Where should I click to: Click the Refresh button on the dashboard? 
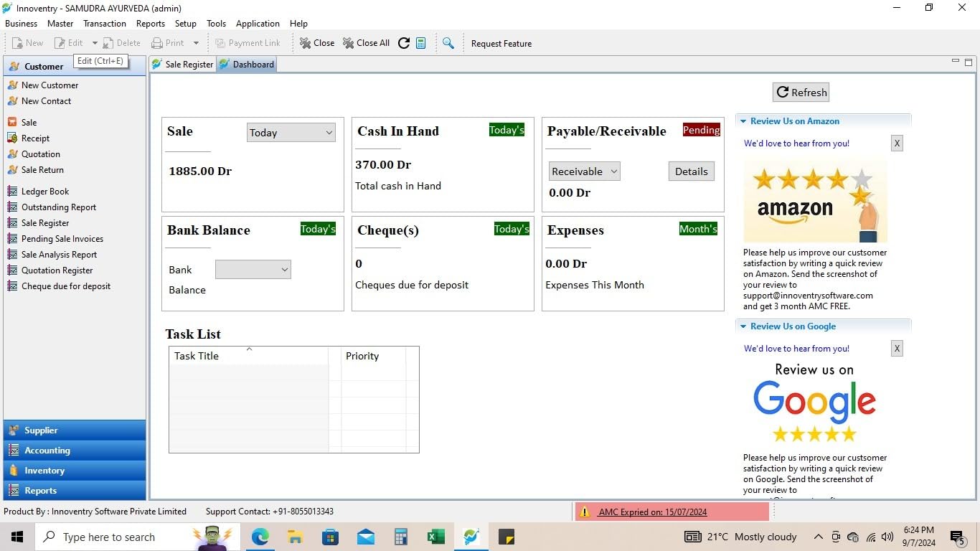[x=801, y=92]
